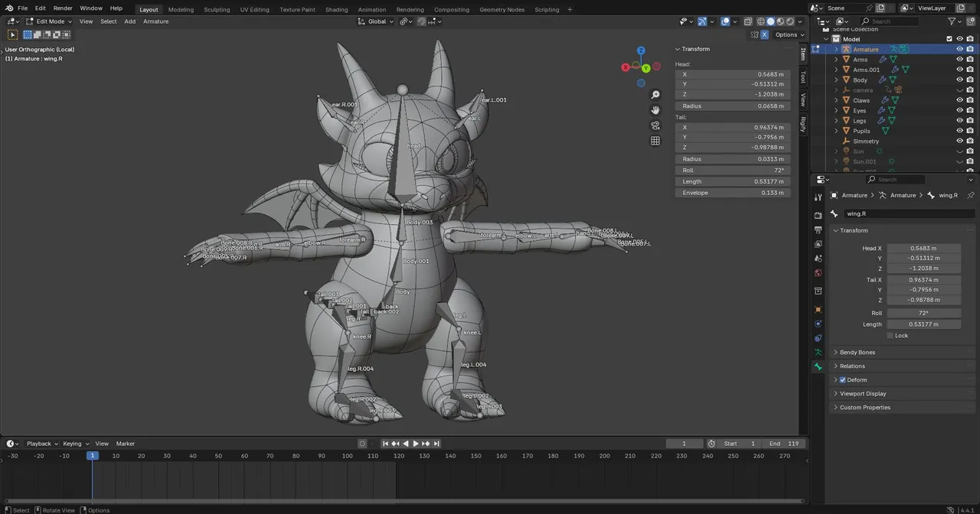The width and height of the screenshot is (980, 514).
Task: Click the pin icon in Properties header
Action: click(x=971, y=195)
